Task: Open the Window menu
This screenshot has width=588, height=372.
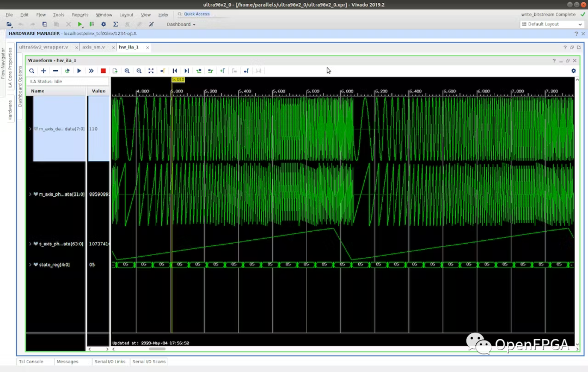Action: pos(104,15)
